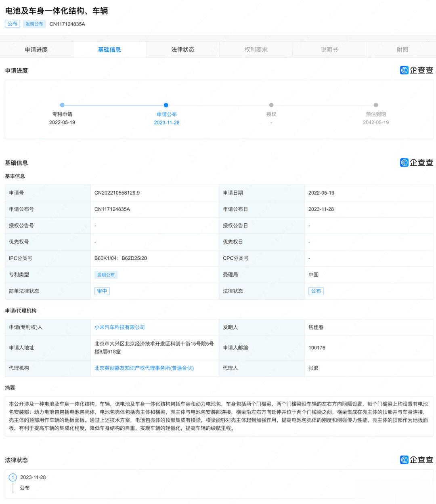The width and height of the screenshot is (436, 504).
Task: Click 受理局 value 中国
Action: point(314,275)
